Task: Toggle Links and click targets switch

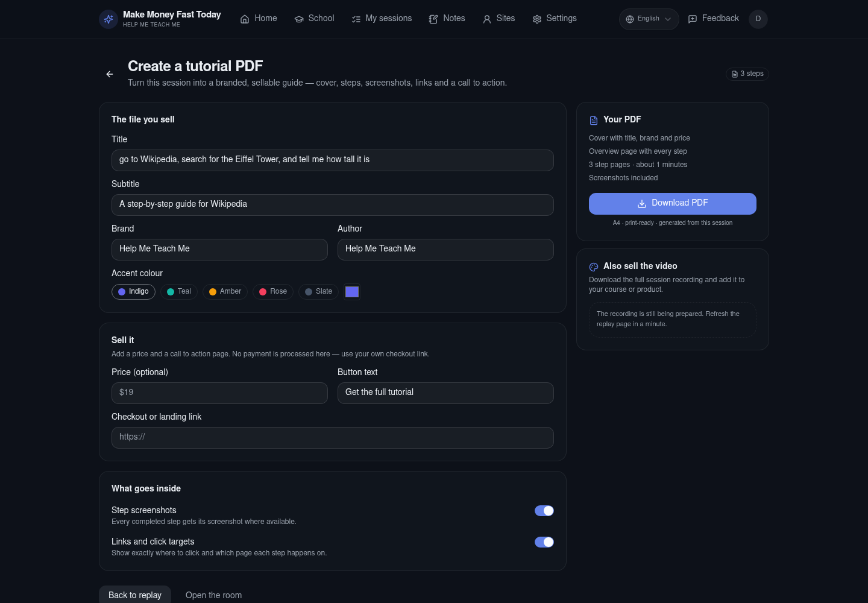Action: pyautogui.click(x=544, y=542)
